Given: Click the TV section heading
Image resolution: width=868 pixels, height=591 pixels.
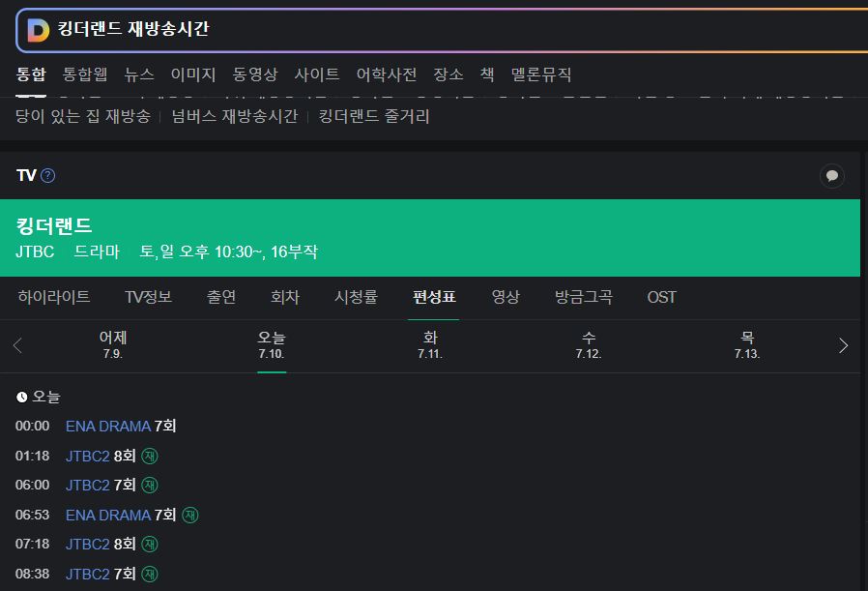Looking at the screenshot, I should 26,176.
